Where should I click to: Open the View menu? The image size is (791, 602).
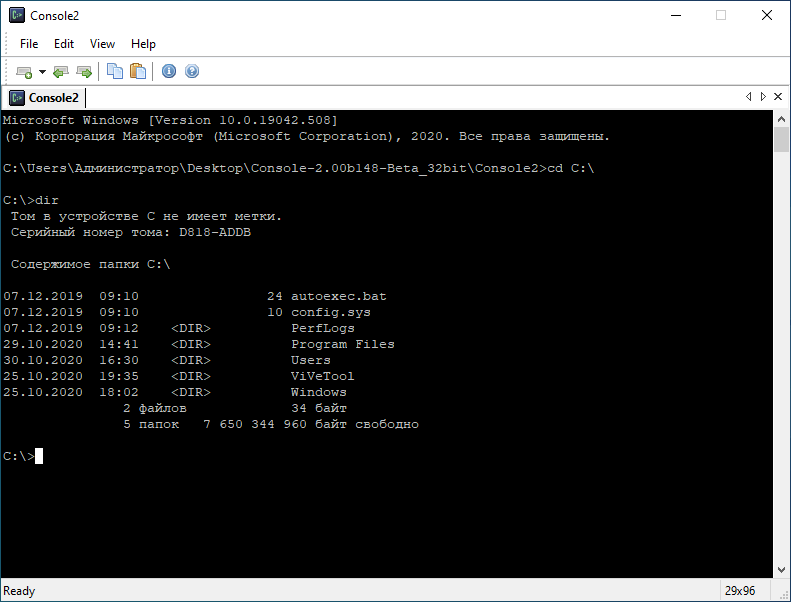pyautogui.click(x=102, y=44)
